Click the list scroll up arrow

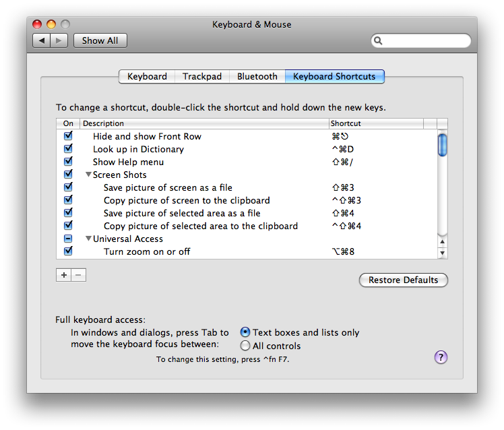[x=443, y=241]
